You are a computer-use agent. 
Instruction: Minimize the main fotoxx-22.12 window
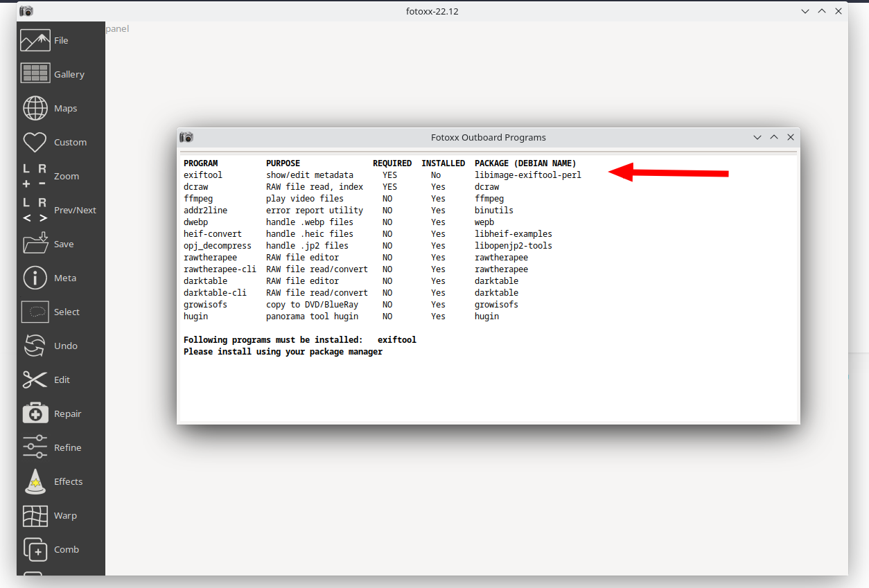(x=805, y=11)
